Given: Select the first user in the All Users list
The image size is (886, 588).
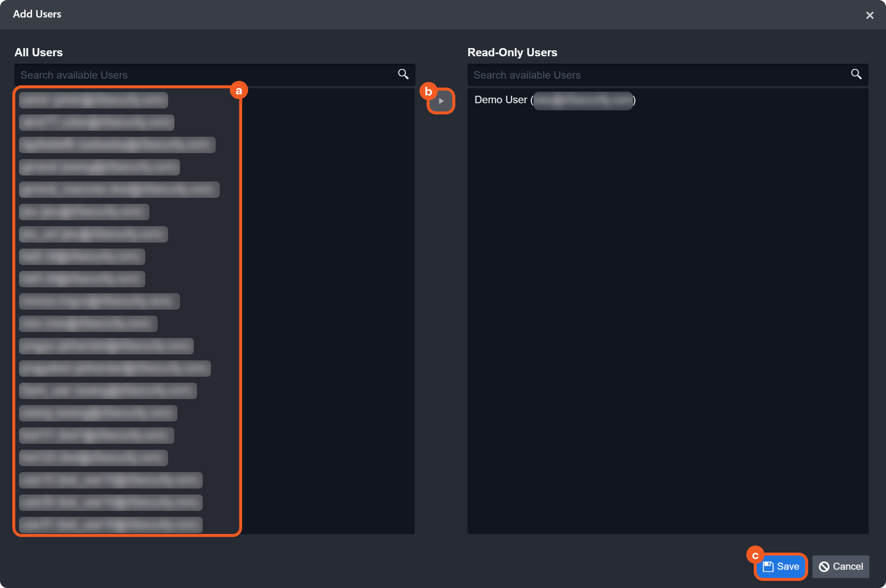Looking at the screenshot, I should click(x=94, y=100).
